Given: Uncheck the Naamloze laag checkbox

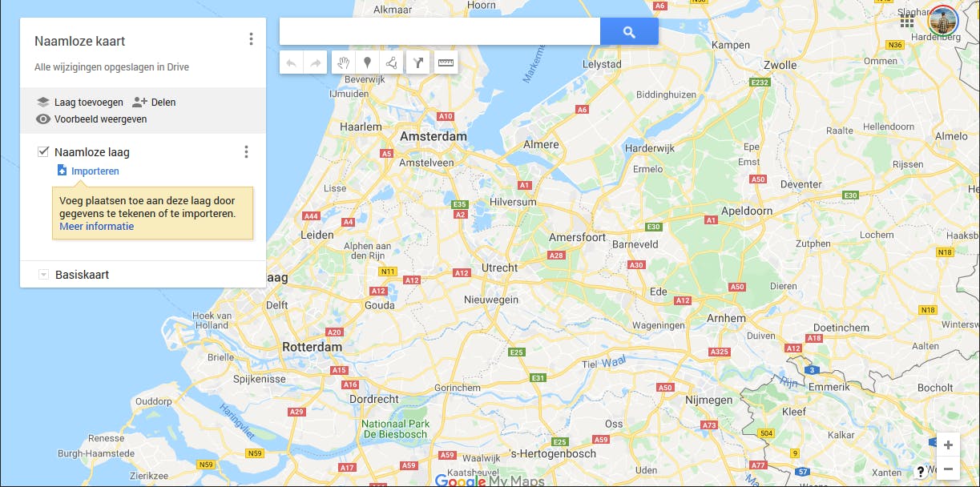Looking at the screenshot, I should coord(43,151).
